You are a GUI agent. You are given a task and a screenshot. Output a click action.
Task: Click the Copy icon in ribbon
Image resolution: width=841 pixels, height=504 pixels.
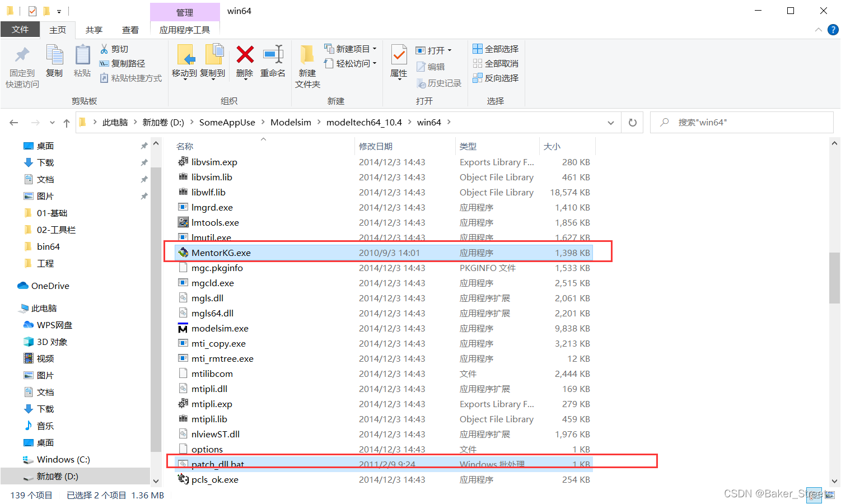54,55
